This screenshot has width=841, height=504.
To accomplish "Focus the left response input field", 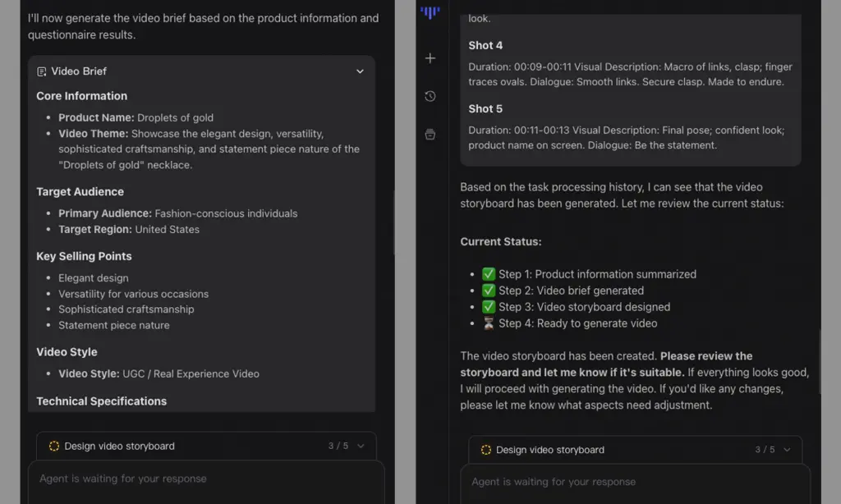I will click(x=206, y=482).
